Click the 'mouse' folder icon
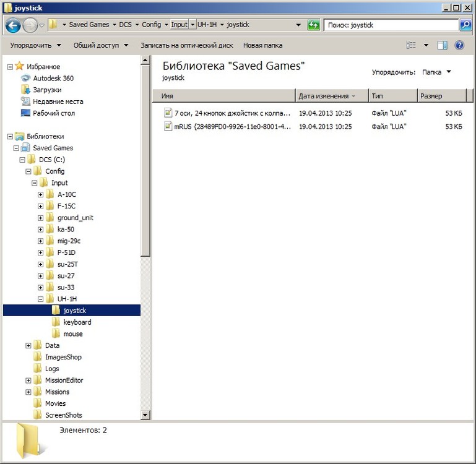476x464 pixels. click(56, 333)
